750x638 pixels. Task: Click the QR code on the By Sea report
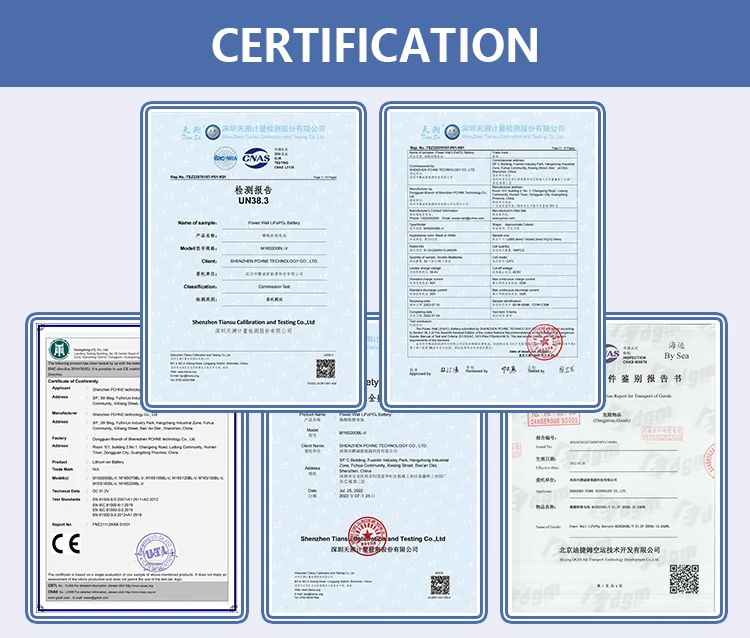tap(684, 579)
